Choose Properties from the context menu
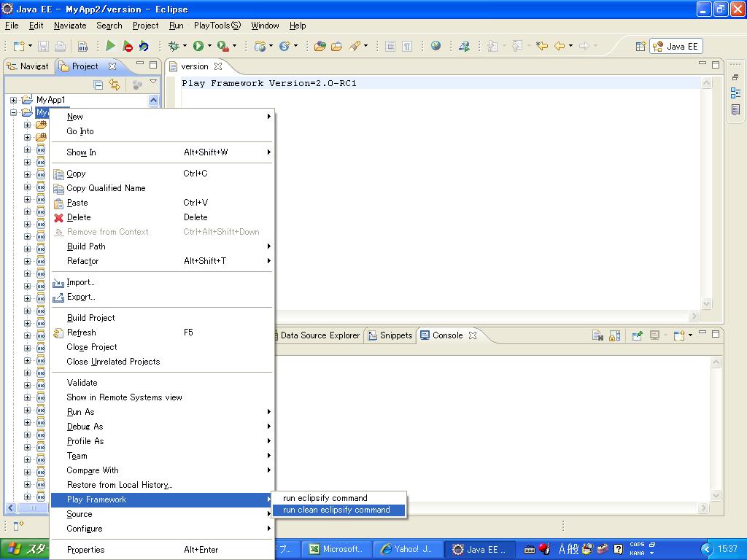The image size is (747, 560). coord(162,550)
